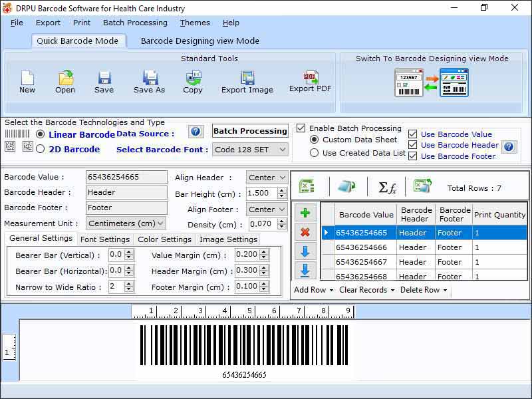Click the sigma fx formula icon
Image resolution: width=532 pixels, height=399 pixels.
[x=387, y=188]
